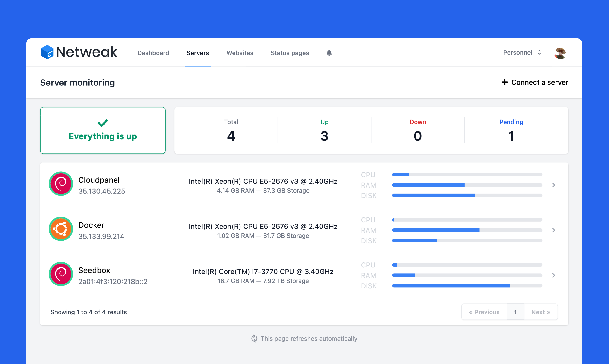The height and width of the screenshot is (364, 609).
Task: Click Seedbox's Debian logo icon
Action: (x=61, y=274)
